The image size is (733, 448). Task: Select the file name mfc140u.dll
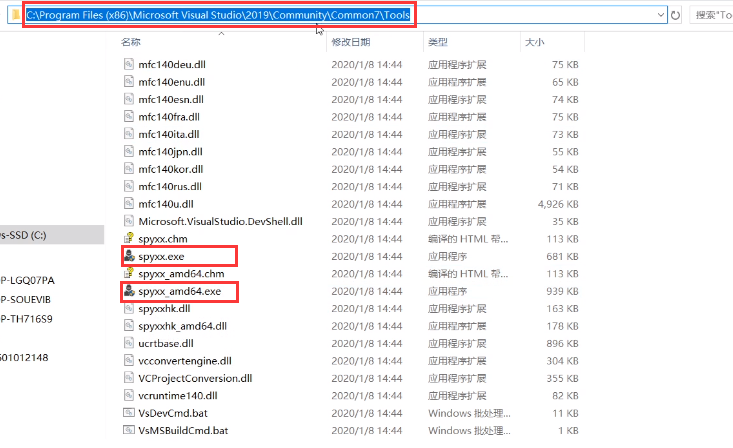coord(166,204)
